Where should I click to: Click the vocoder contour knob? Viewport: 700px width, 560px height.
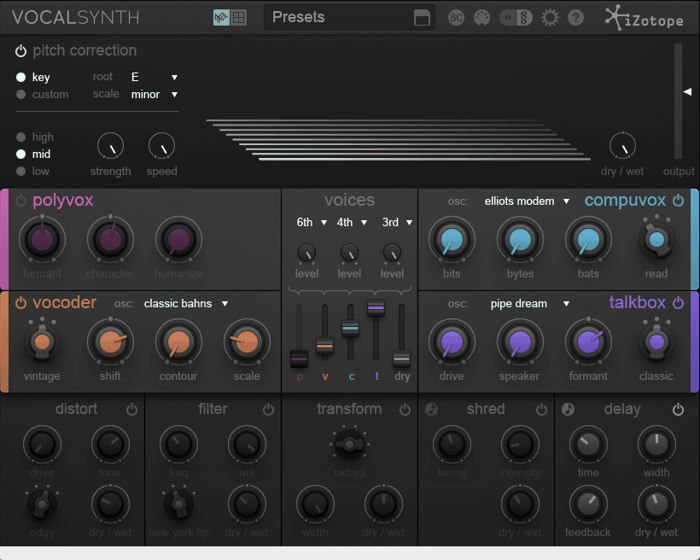click(x=179, y=342)
